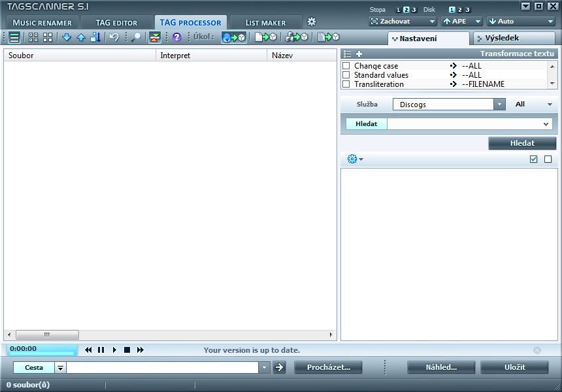This screenshot has width=562, height=392.
Task: Open the APE tag version dropdown
Action: 461,22
